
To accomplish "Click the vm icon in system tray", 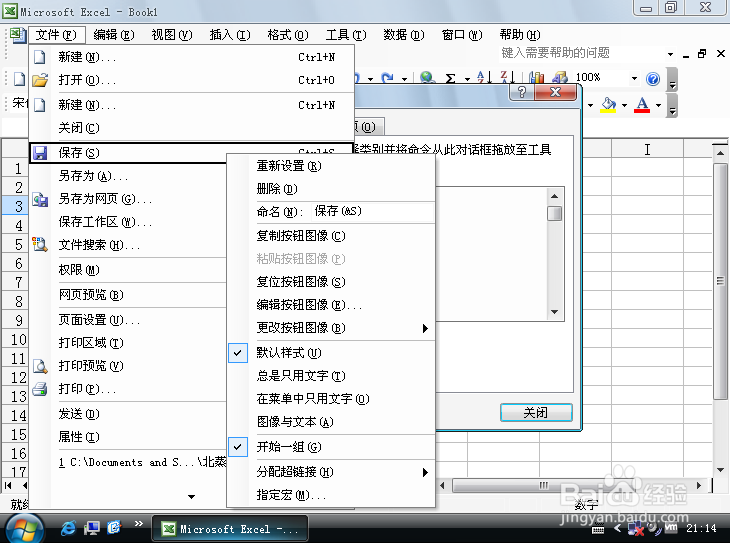I will [671, 528].
